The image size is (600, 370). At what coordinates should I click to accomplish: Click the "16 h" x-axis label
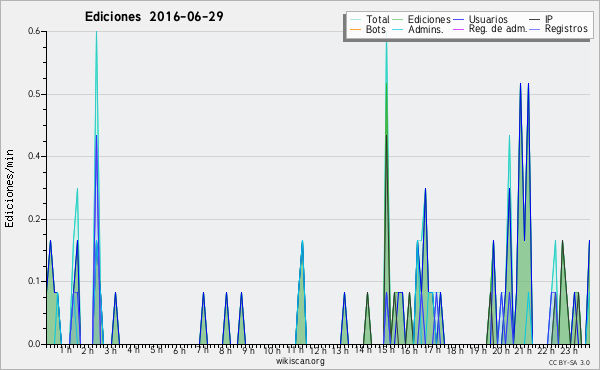tap(409, 350)
